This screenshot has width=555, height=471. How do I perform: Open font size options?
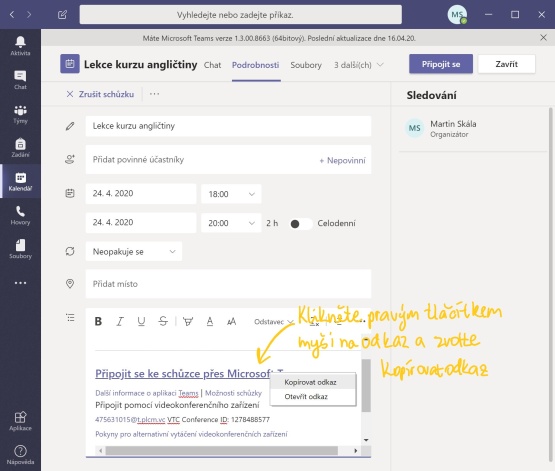[x=231, y=321]
